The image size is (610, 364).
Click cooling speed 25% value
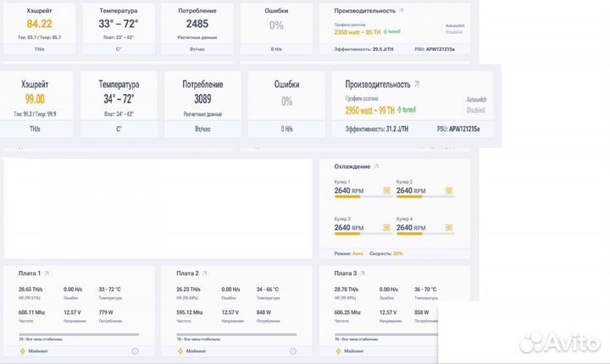(397, 253)
